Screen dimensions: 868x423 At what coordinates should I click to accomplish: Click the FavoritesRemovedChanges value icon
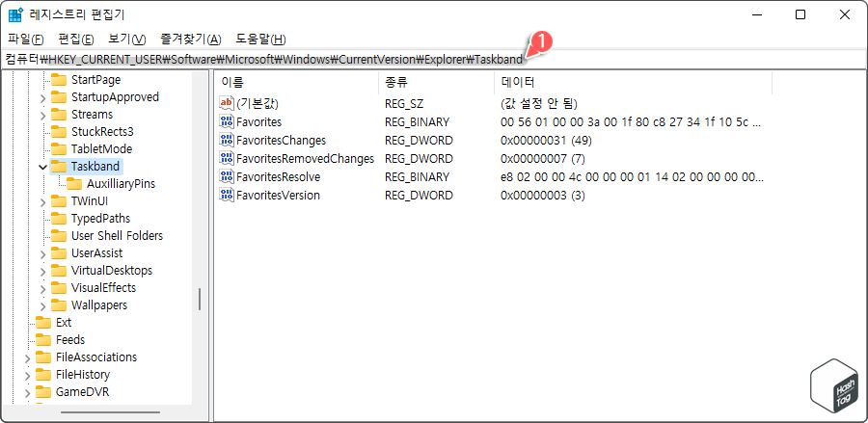[227, 159]
